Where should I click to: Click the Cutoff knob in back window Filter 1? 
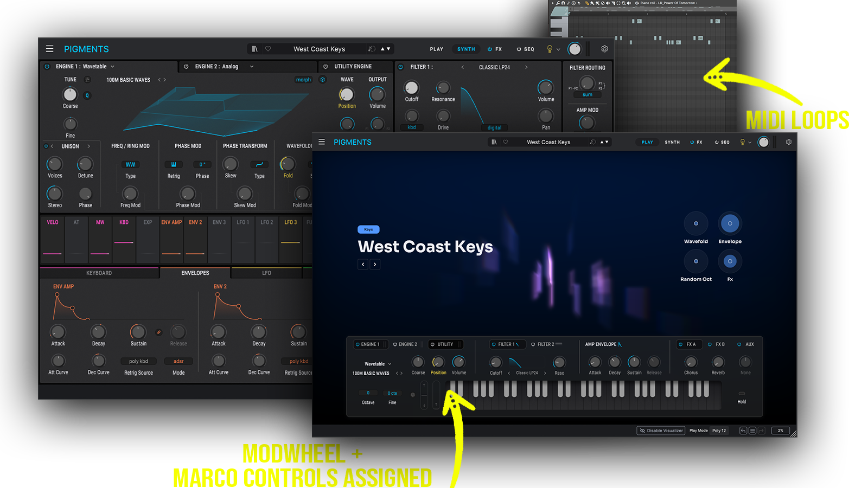click(x=412, y=88)
